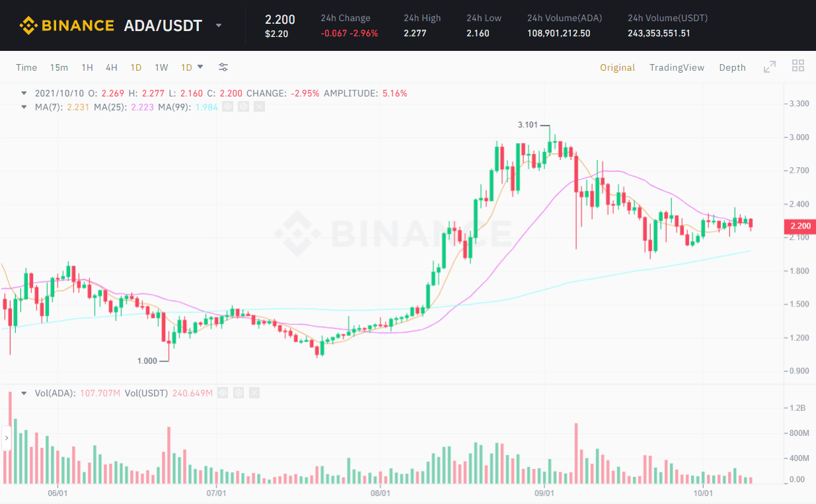Click the 06/01 date label on axis
816x504 pixels.
[x=58, y=493]
